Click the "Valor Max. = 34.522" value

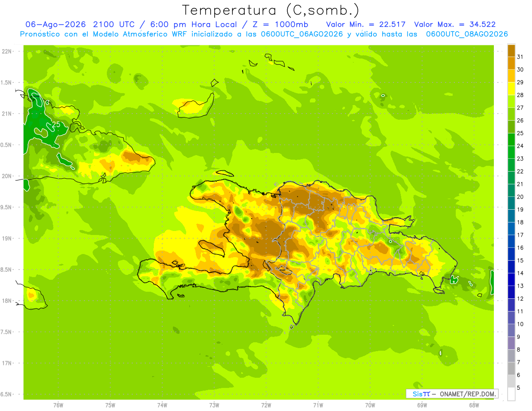[454, 24]
